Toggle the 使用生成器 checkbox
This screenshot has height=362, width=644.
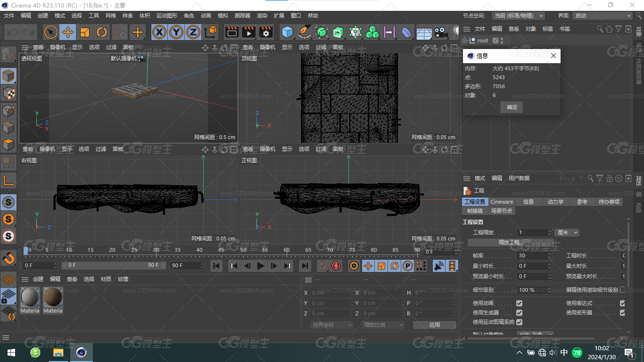pyautogui.click(x=519, y=313)
